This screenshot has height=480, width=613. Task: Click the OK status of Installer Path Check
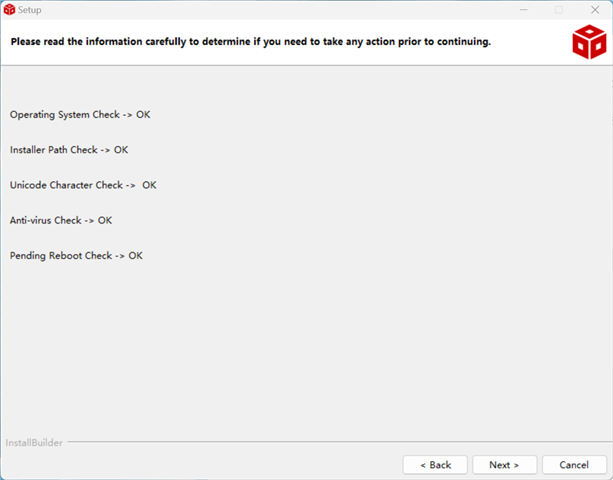tap(121, 150)
